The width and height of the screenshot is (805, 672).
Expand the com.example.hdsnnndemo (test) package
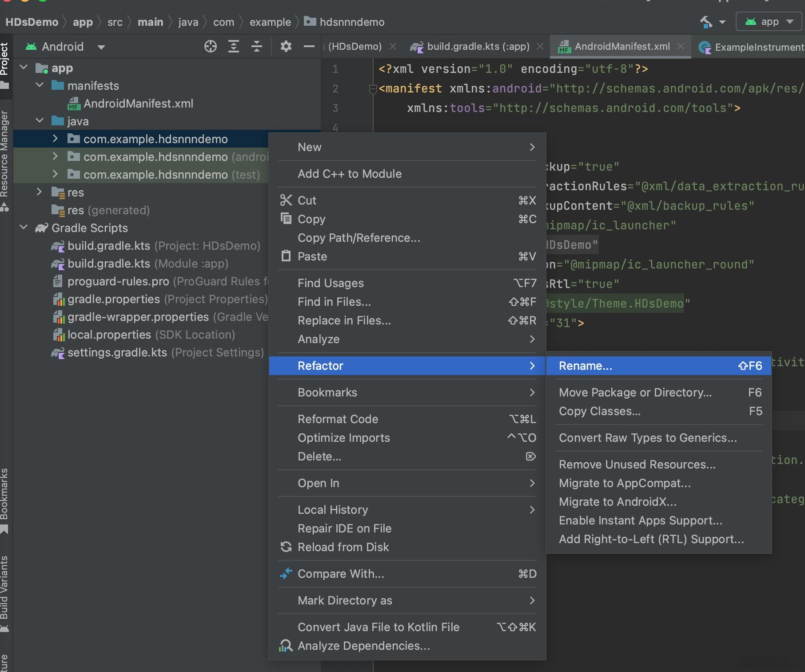[55, 174]
